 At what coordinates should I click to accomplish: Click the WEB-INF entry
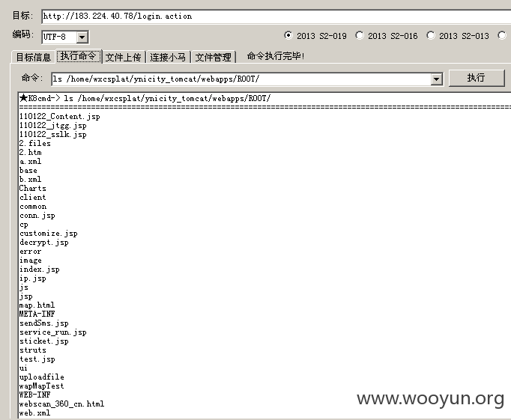coord(35,395)
